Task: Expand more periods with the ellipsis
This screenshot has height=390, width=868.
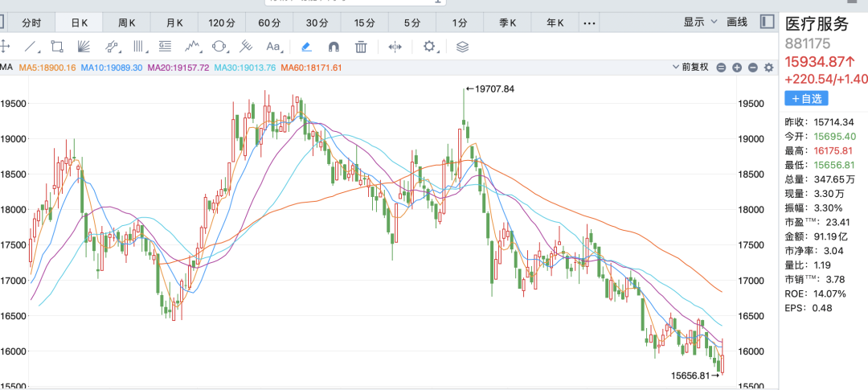Action: point(591,23)
